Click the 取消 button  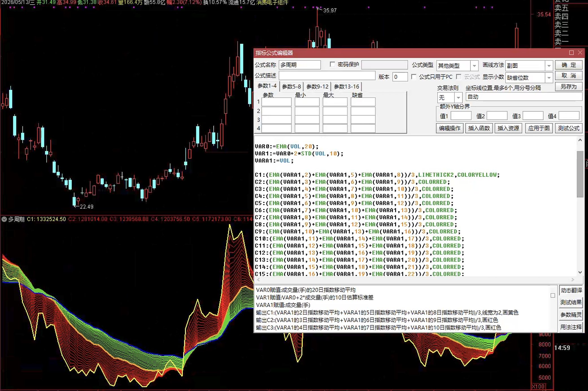569,76
